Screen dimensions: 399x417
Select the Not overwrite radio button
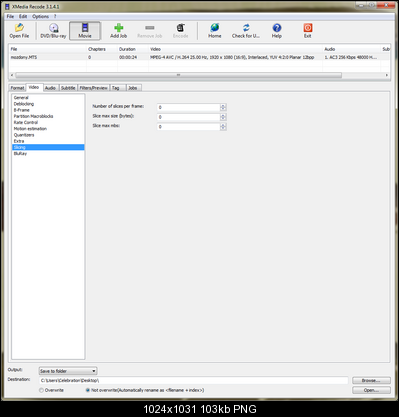[88, 390]
